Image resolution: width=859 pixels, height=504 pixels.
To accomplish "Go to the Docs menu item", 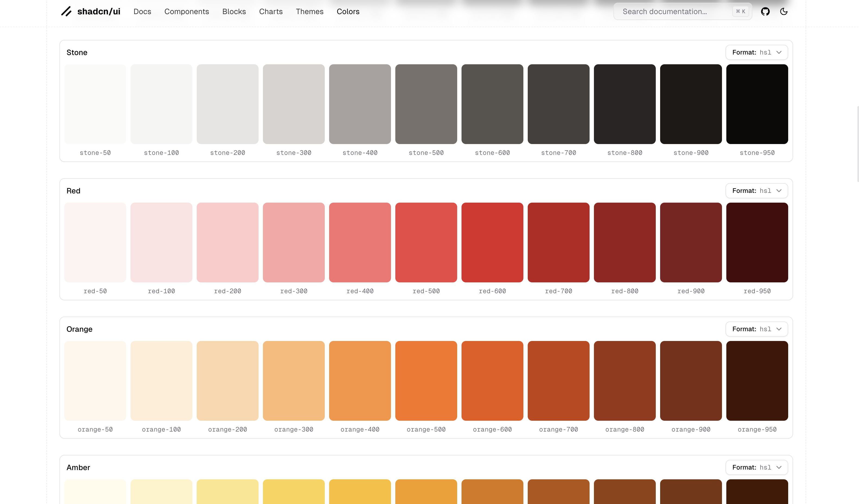I will click(142, 12).
